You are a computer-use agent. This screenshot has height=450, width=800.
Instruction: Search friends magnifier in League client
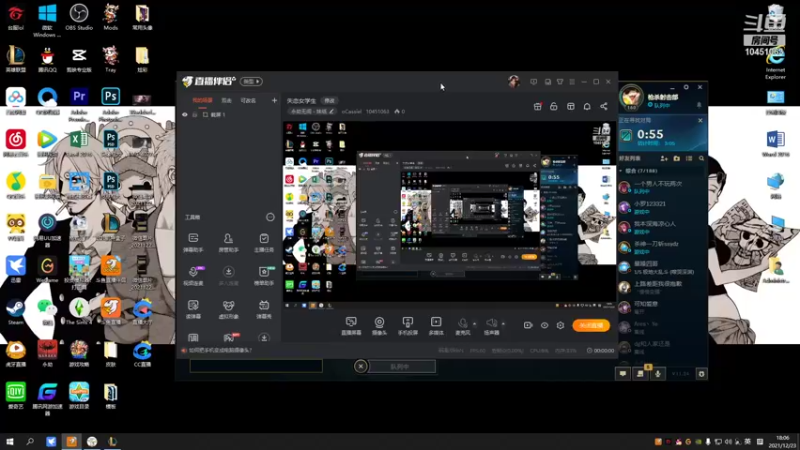coord(702,159)
